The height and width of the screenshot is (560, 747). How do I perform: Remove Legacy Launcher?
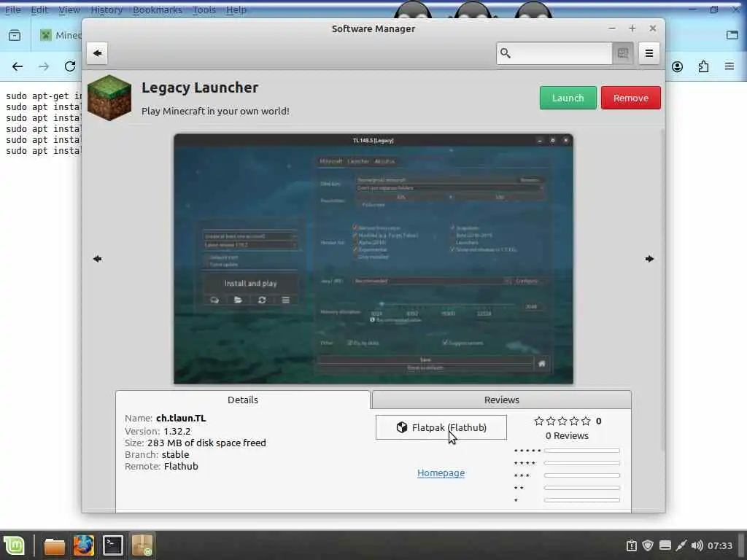click(631, 98)
